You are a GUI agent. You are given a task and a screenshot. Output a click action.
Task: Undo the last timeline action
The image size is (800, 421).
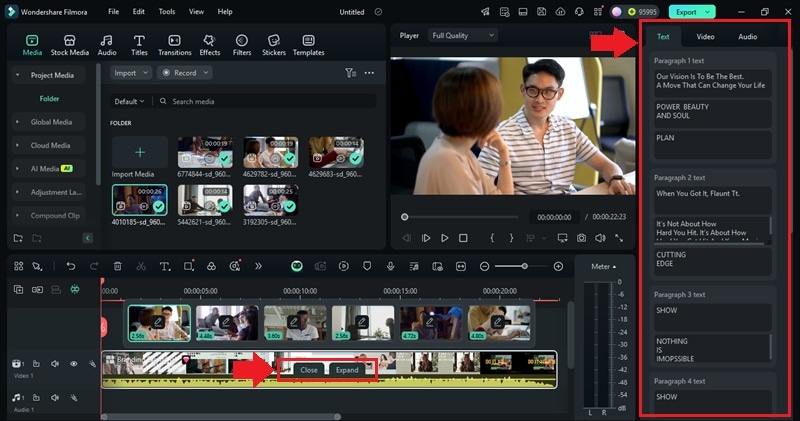pyautogui.click(x=71, y=266)
